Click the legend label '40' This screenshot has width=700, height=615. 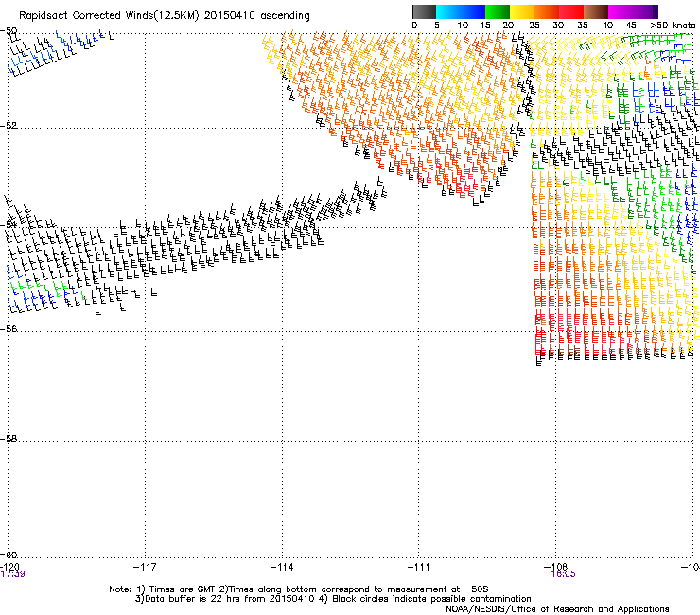coord(607,26)
